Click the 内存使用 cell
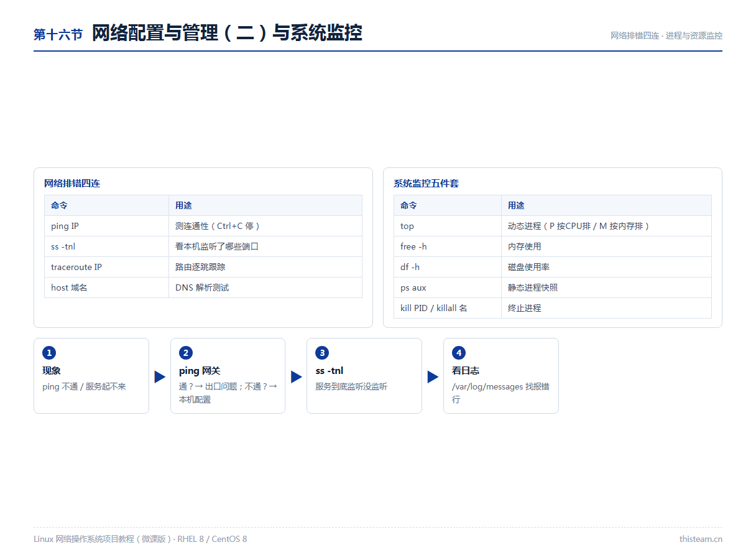Screen dimensions: 756x560 click(606, 246)
